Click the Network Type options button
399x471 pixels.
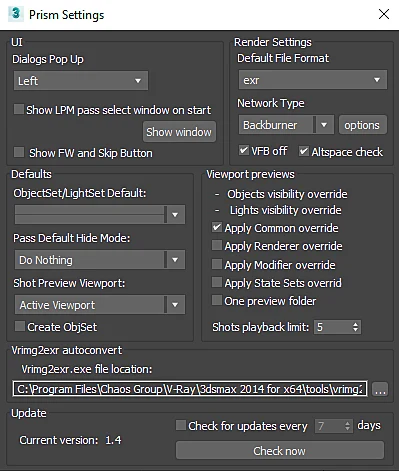click(363, 125)
